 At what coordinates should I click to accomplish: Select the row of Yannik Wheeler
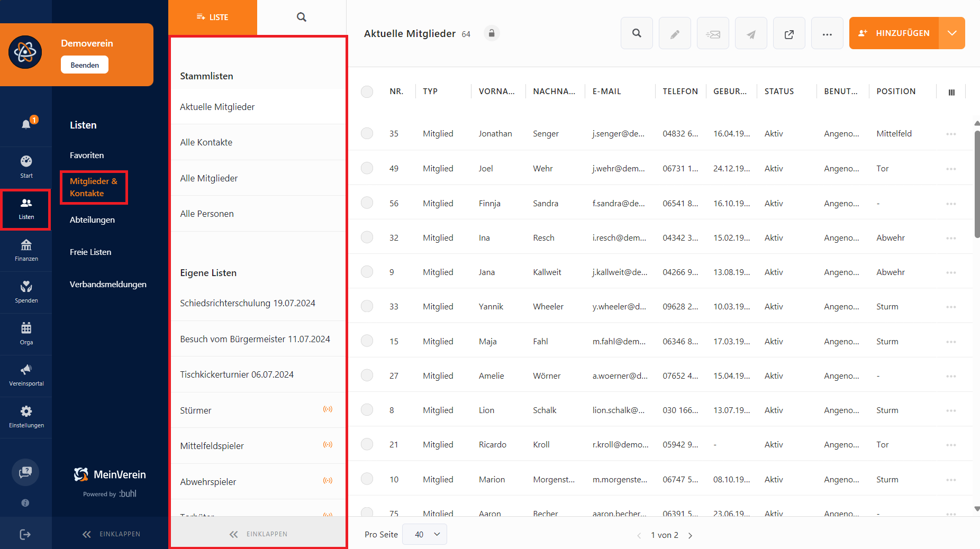367,306
